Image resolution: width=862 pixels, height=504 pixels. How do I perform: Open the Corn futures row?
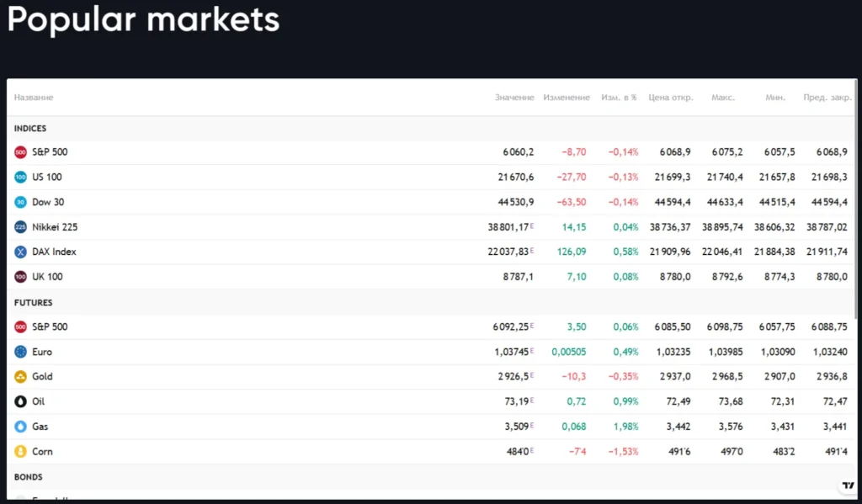click(x=44, y=451)
